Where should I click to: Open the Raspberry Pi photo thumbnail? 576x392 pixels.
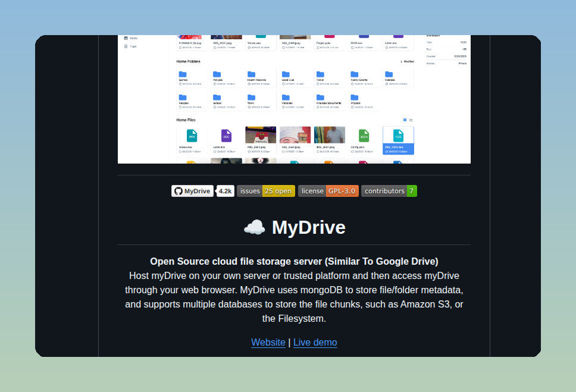click(261, 135)
